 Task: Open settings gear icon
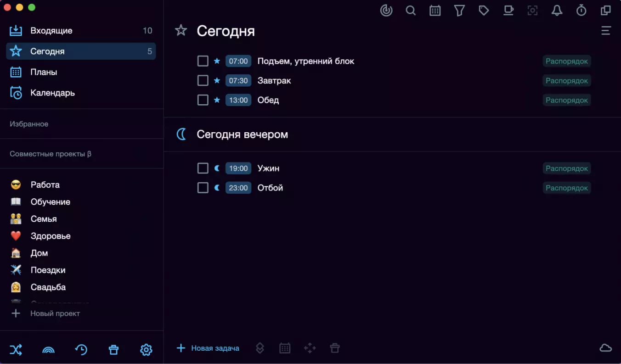click(146, 350)
